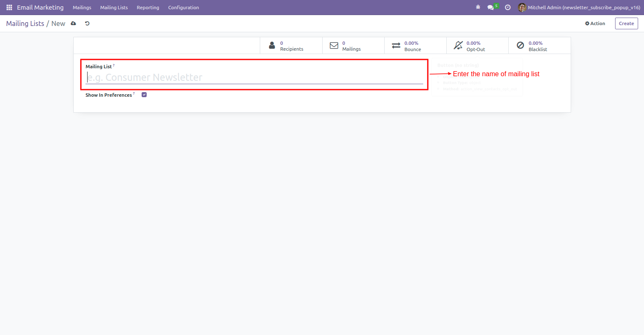Open the activities clock icon
This screenshot has width=644, height=335.
[508, 8]
